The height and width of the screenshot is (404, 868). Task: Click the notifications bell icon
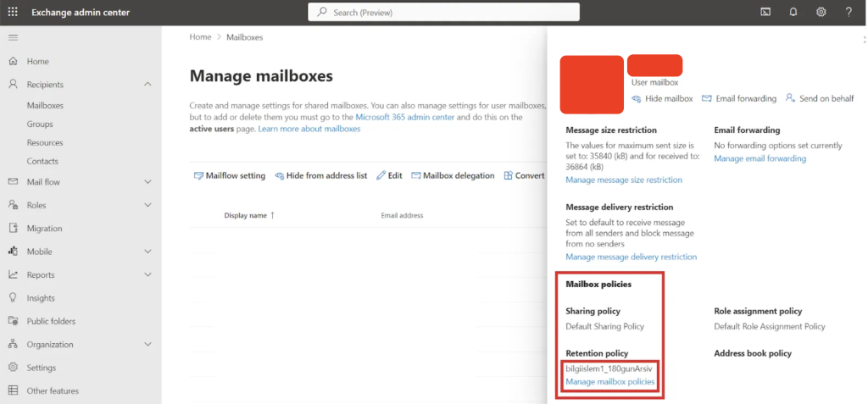(793, 12)
